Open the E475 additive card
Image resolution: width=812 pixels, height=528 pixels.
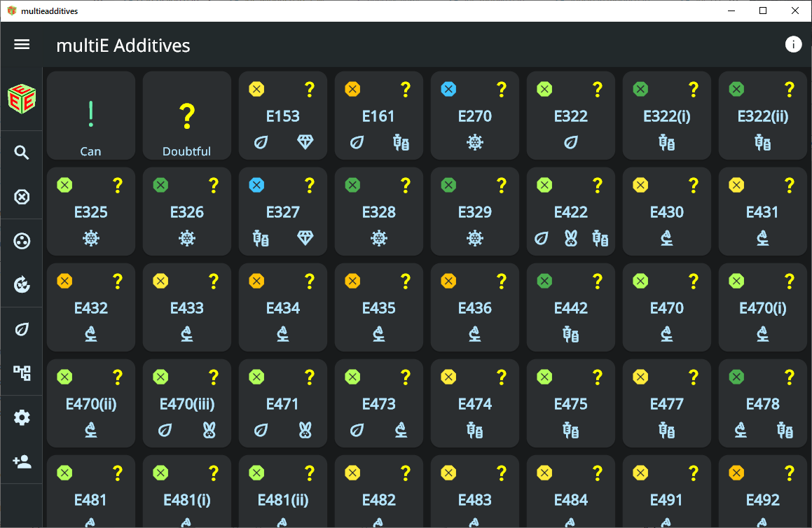point(571,403)
